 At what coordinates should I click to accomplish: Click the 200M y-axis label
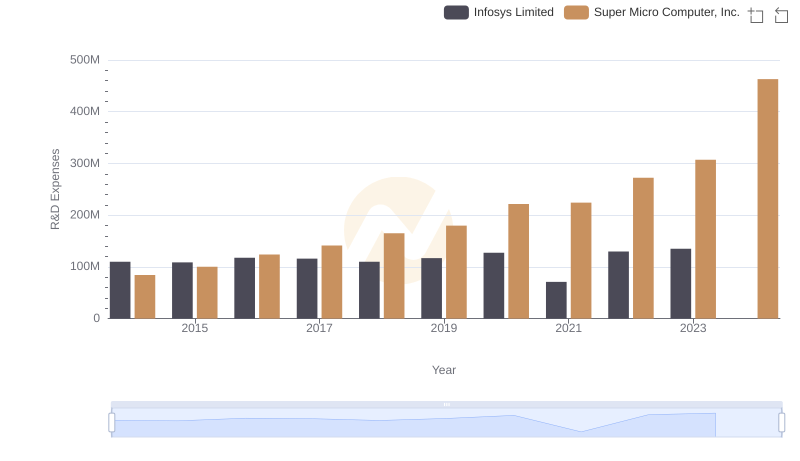point(85,215)
